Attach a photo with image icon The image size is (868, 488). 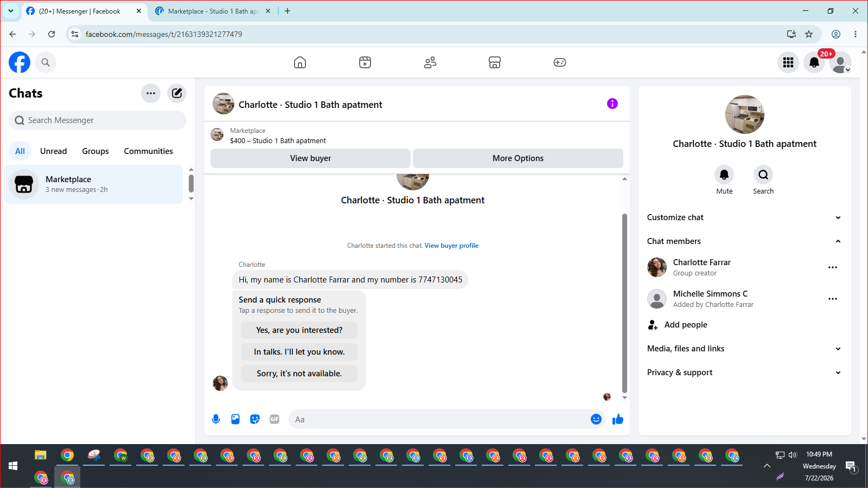(235, 419)
